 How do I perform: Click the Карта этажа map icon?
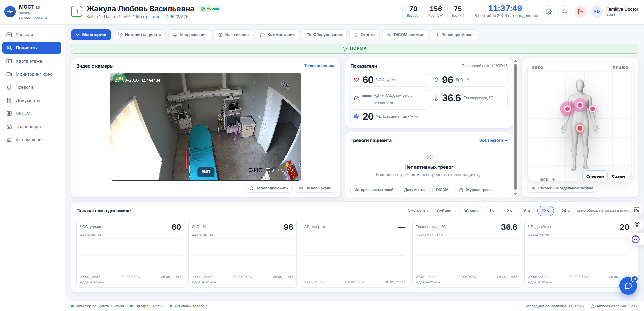coord(9,61)
